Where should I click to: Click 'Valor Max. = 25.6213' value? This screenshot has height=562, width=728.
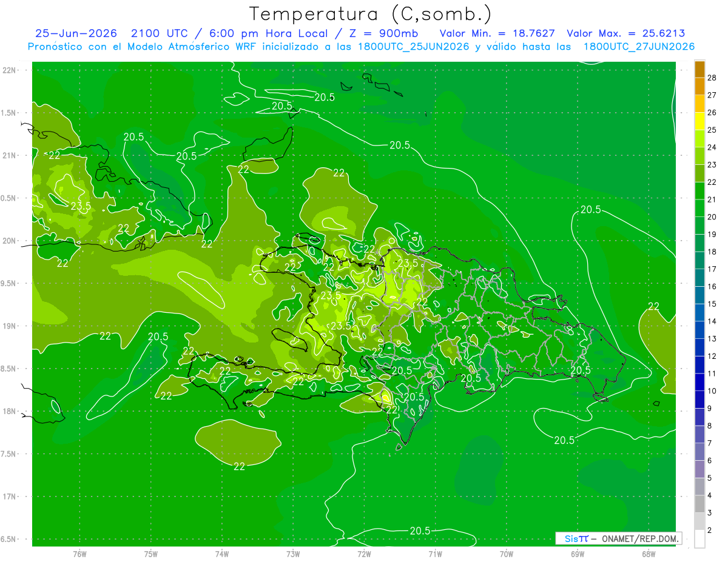click(625, 33)
